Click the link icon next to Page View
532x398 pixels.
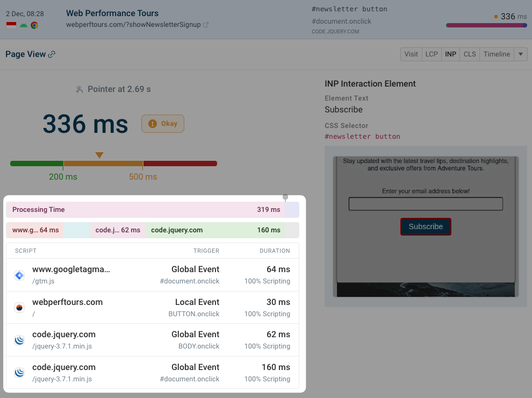click(x=52, y=54)
